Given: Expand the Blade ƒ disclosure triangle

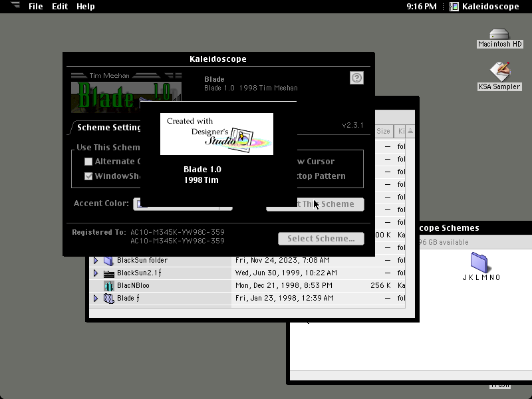Looking at the screenshot, I should (x=96, y=298).
